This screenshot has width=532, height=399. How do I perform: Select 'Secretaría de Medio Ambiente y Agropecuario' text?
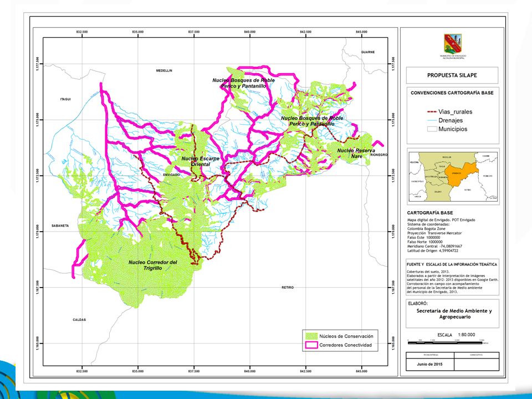(x=454, y=314)
